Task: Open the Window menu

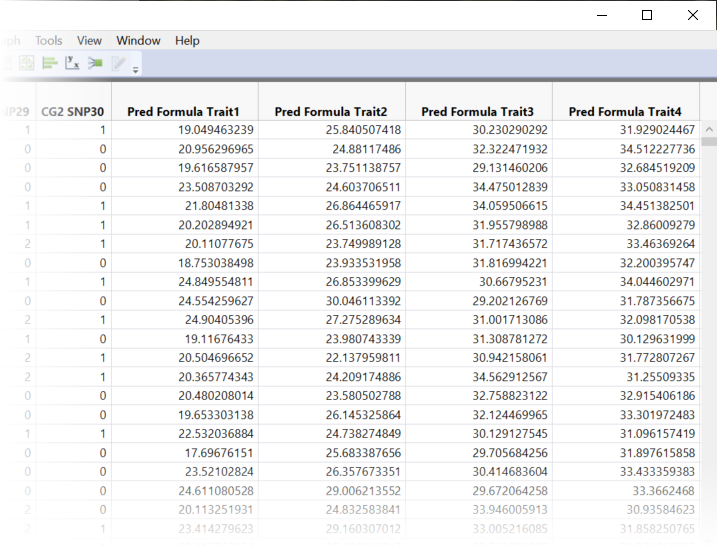Action: (138, 41)
